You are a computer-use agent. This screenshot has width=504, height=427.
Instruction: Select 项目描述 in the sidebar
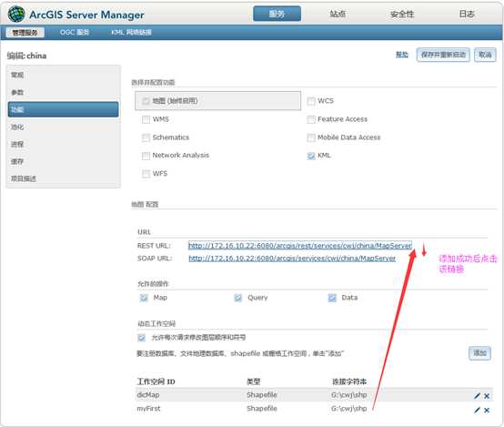(64, 178)
